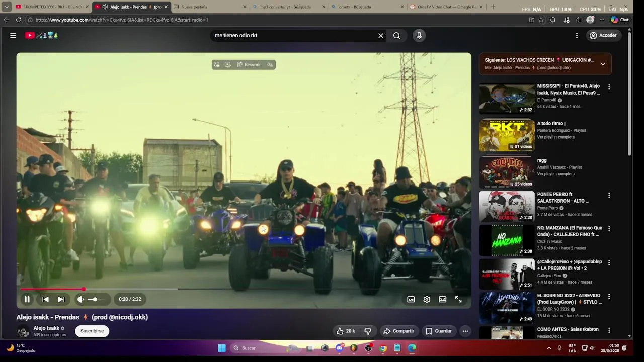Save the video with Guardar
Viewport: 644px width, 362px height.
coord(439,331)
